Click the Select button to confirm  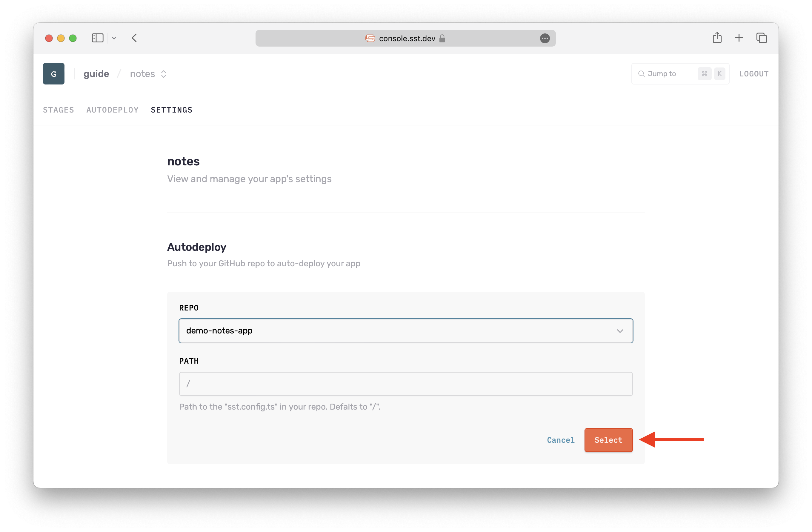tap(608, 439)
